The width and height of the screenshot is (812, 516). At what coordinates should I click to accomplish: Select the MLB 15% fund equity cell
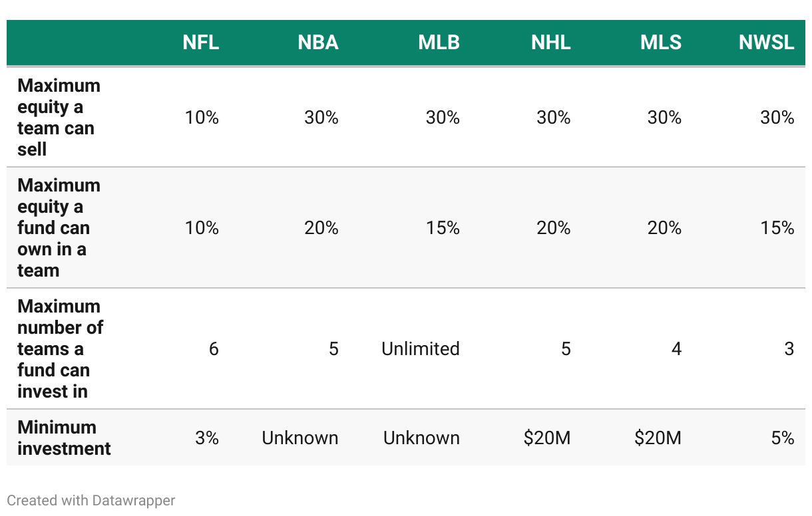pyautogui.click(x=443, y=227)
